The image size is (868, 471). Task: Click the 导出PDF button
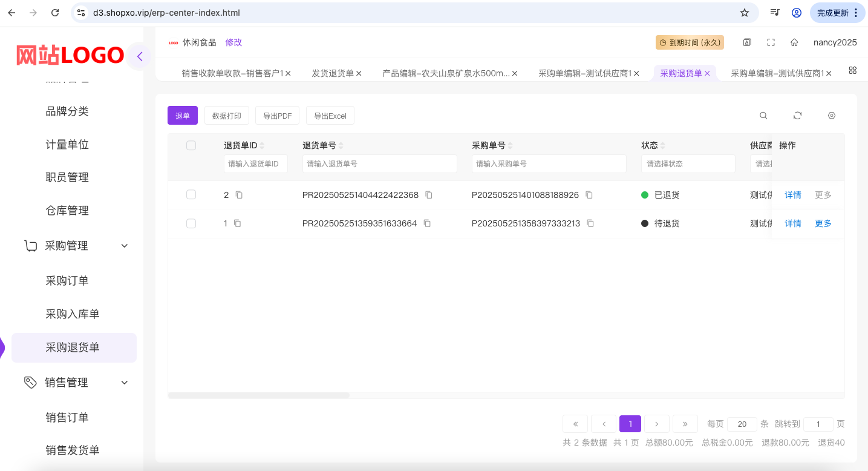(x=278, y=116)
